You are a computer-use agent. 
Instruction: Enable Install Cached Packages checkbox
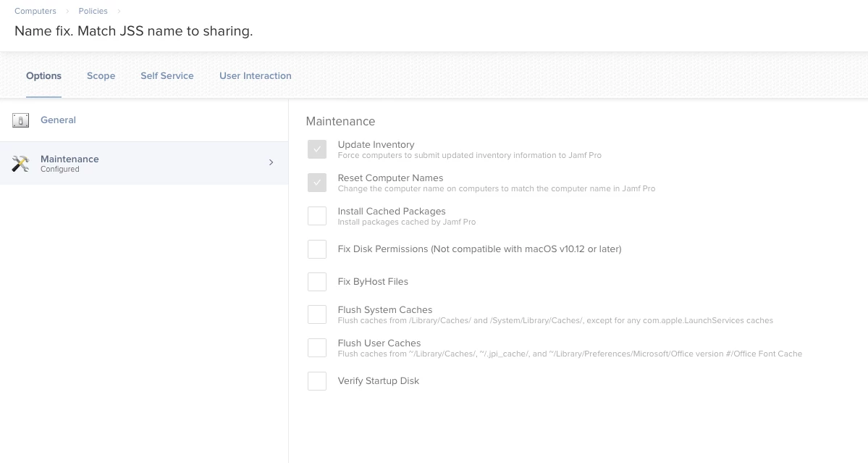[x=317, y=216]
